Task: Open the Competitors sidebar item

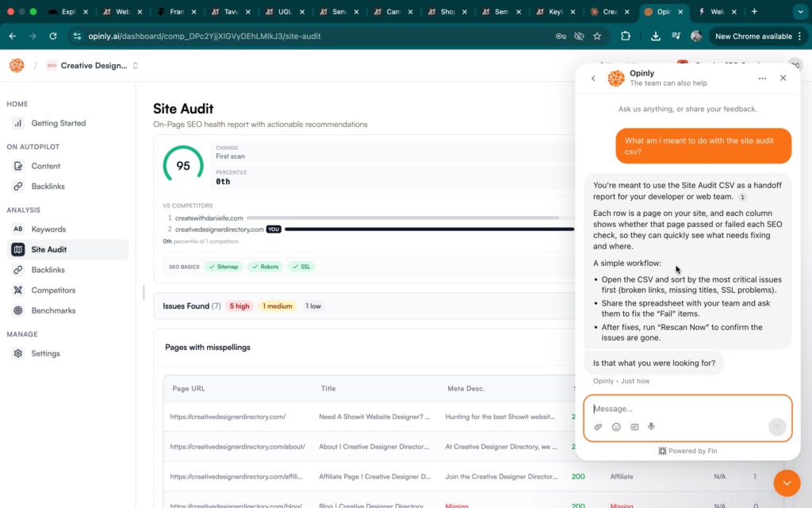Action: point(53,291)
